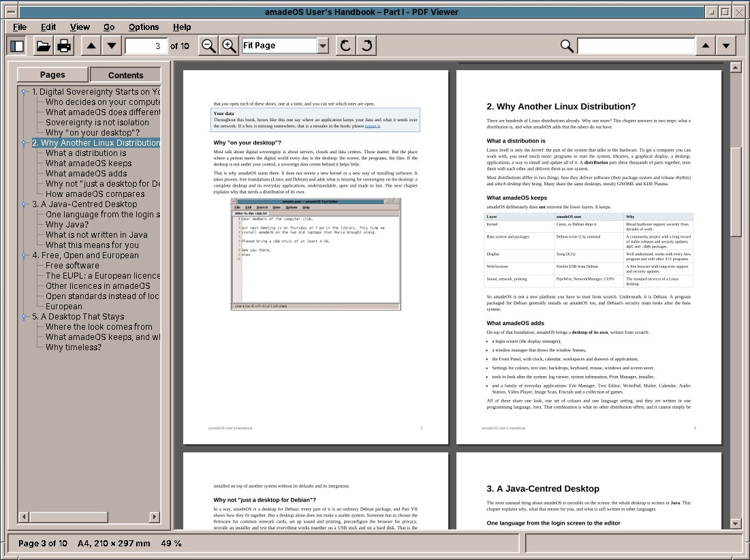
Task: Select "5. A Desktop That Stays" chapter entry
Action: pyautogui.click(x=78, y=317)
